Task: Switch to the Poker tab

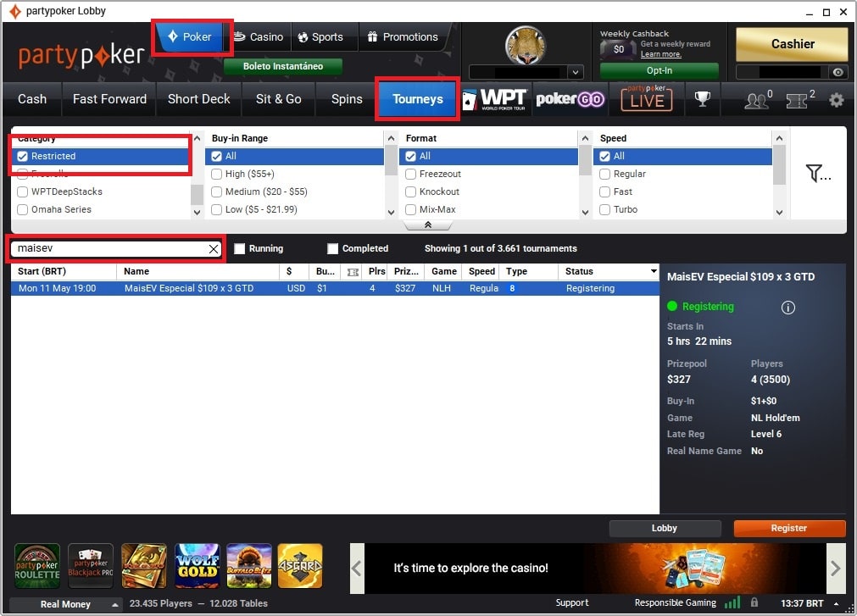Action: pos(189,37)
